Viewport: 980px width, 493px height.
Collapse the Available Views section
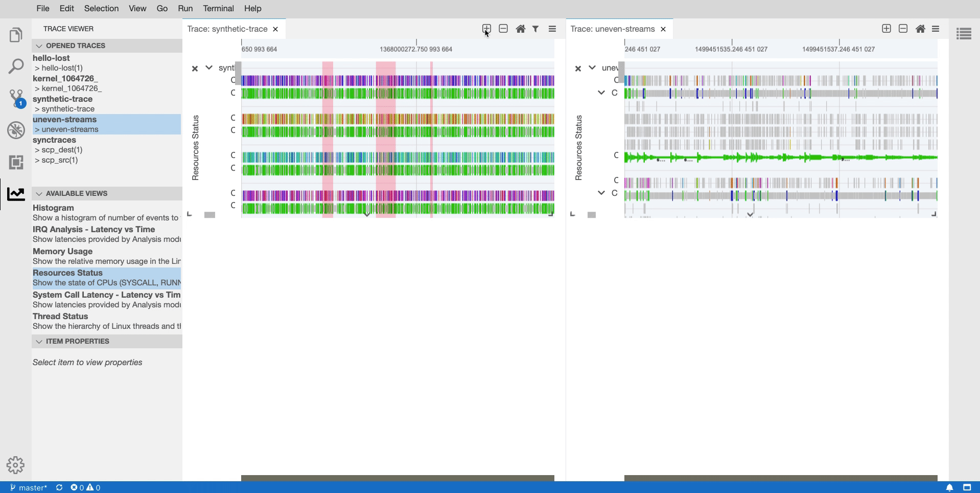tap(107, 193)
